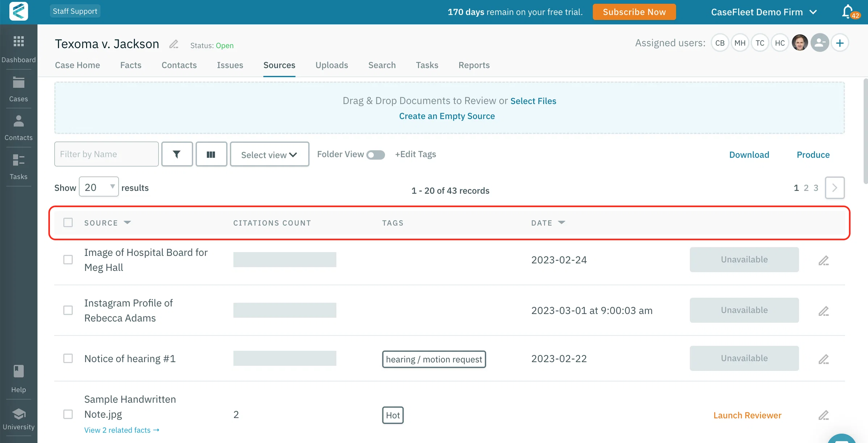The height and width of the screenshot is (443, 868).
Task: Open the Select view dropdown
Action: pyautogui.click(x=270, y=154)
